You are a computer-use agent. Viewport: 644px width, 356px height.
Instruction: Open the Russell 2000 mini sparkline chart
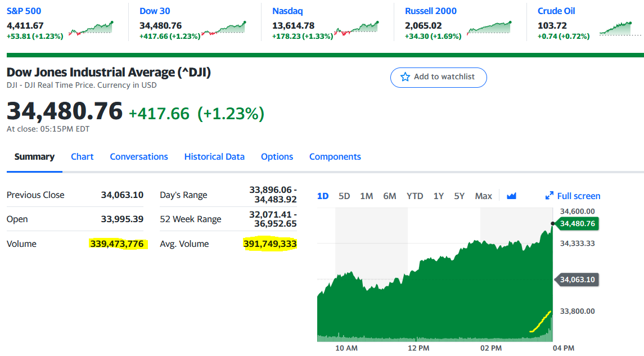489,28
